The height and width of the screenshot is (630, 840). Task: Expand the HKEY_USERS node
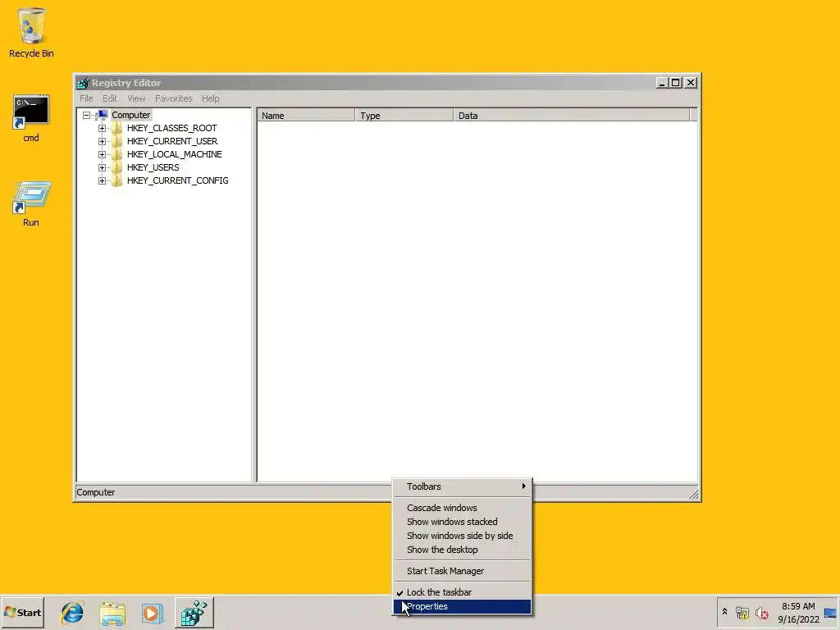pyautogui.click(x=102, y=167)
